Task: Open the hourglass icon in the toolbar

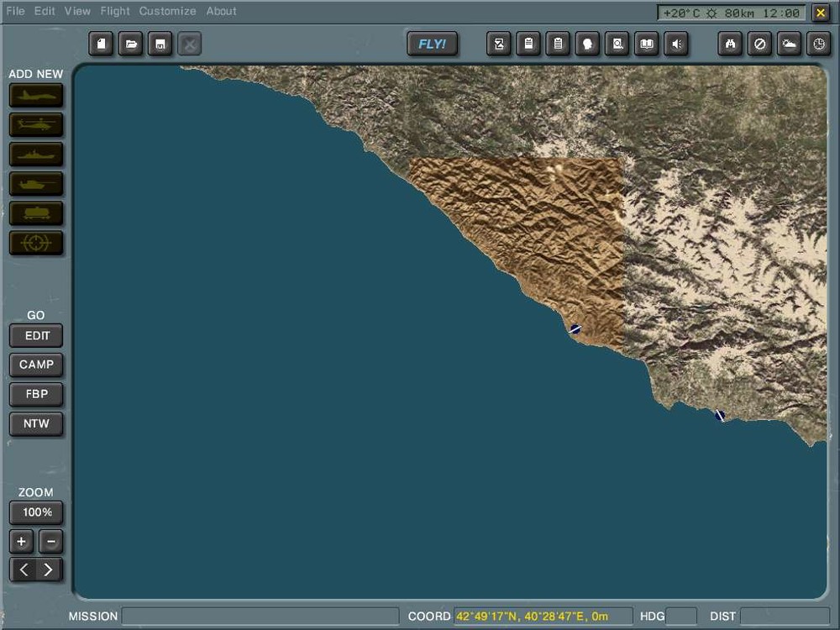Action: click(499, 44)
